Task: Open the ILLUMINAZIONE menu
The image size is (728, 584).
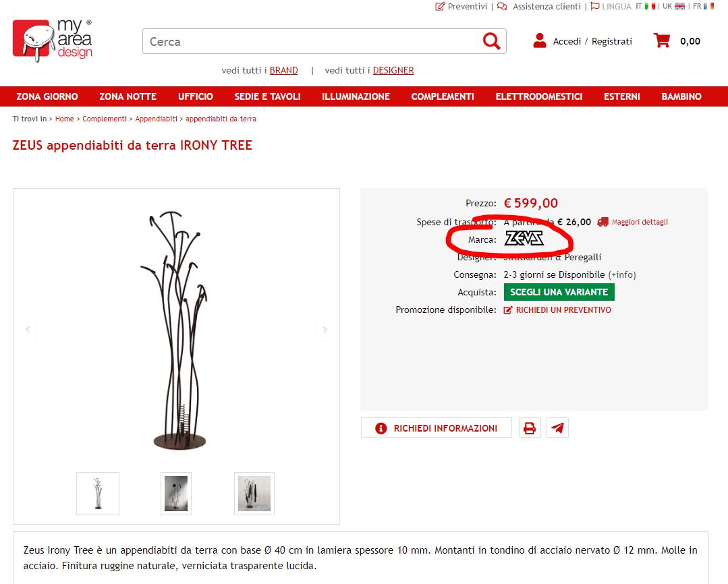Action: (x=356, y=96)
